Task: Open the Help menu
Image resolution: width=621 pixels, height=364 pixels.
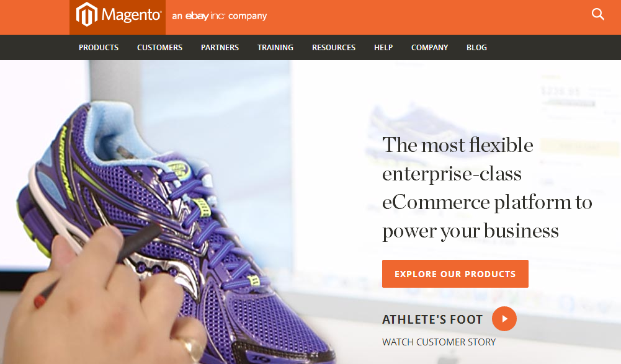Action: (x=383, y=48)
